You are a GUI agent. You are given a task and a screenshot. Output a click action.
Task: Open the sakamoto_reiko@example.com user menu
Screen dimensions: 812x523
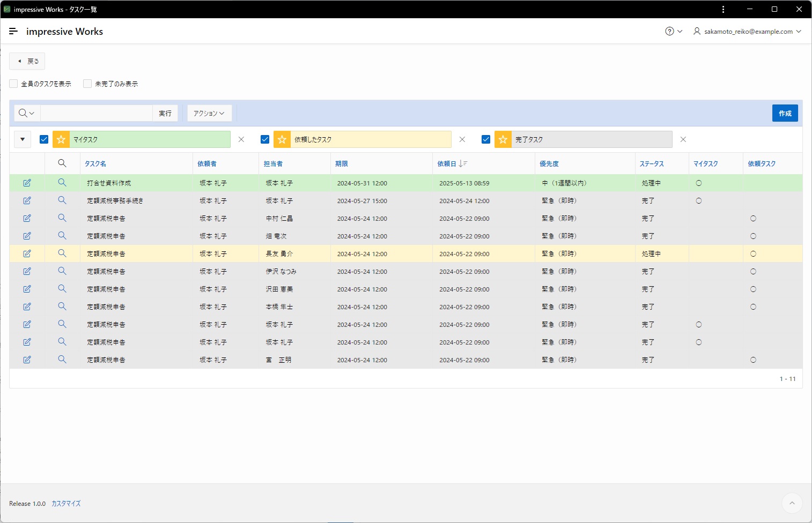pos(747,32)
